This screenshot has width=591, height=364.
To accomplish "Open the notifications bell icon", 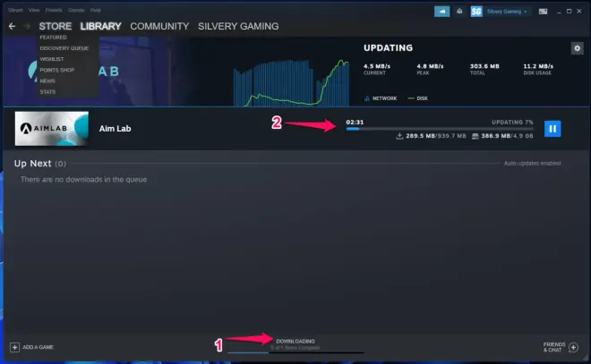I will click(x=459, y=12).
